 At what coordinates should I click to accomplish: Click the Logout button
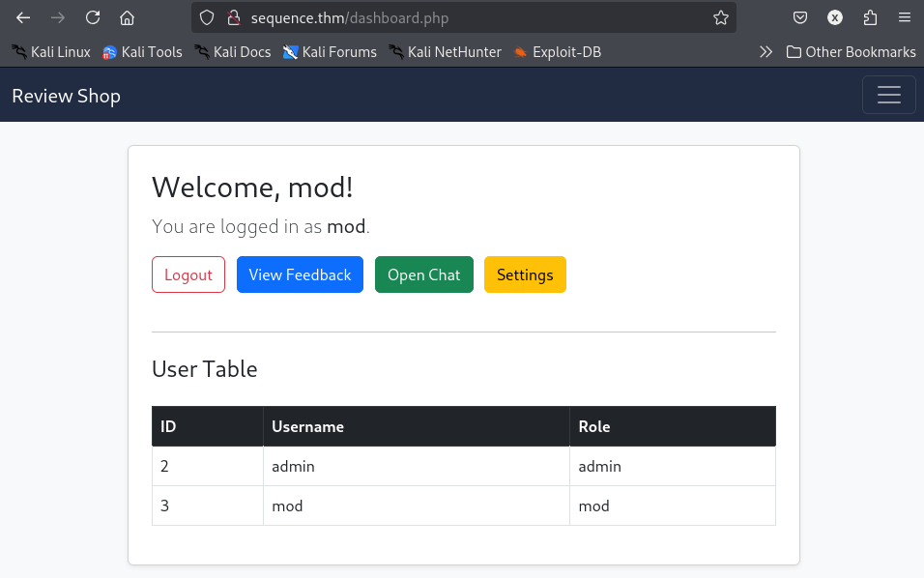pos(188,275)
